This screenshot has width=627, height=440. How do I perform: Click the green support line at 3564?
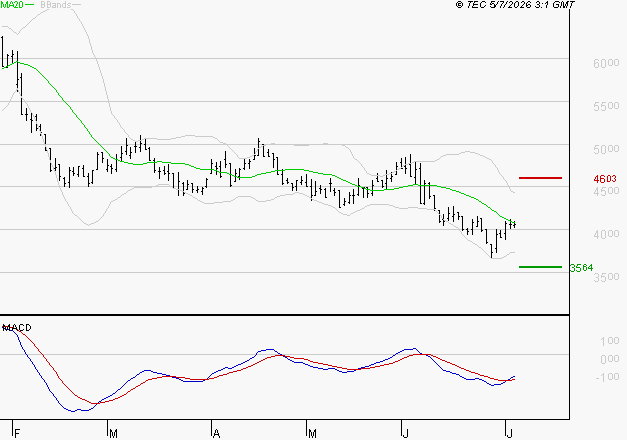pos(540,267)
